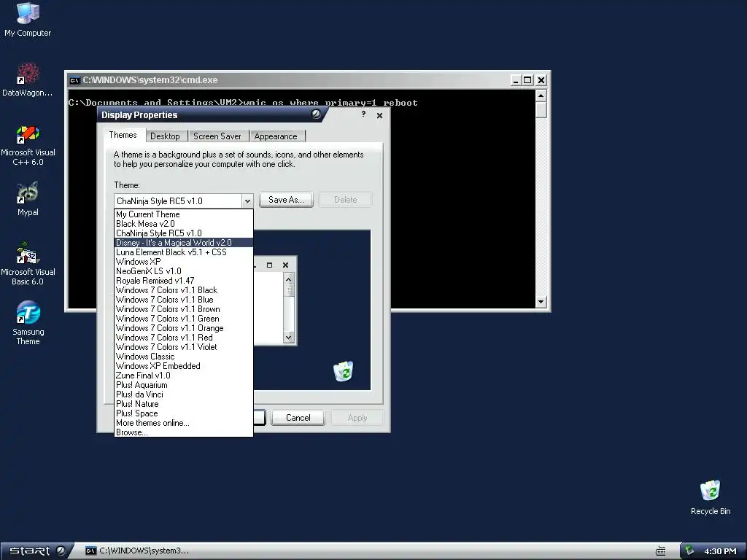Select the Windows Classic theme
The height and width of the screenshot is (560, 747).
183,357
